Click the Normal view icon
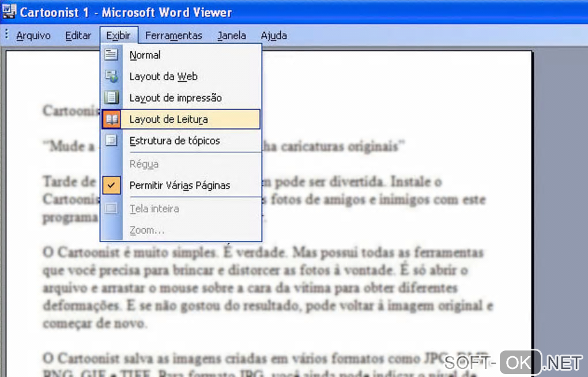 coord(111,55)
